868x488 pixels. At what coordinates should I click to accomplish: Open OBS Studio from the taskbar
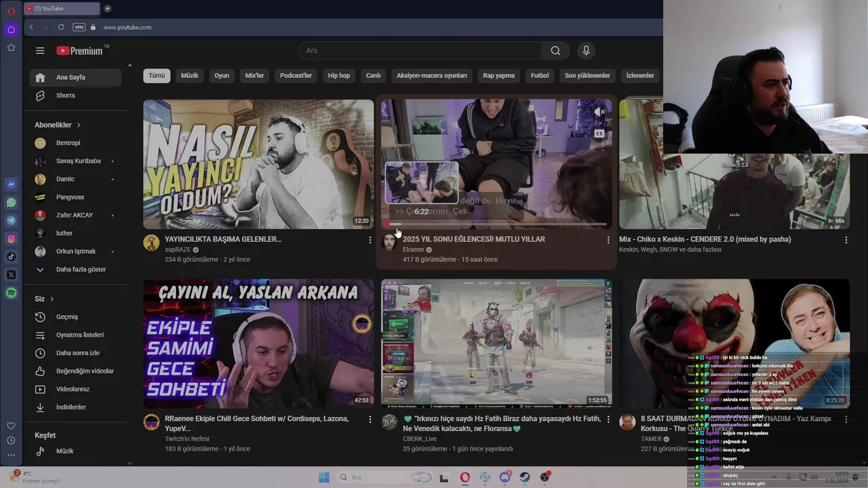(x=545, y=477)
